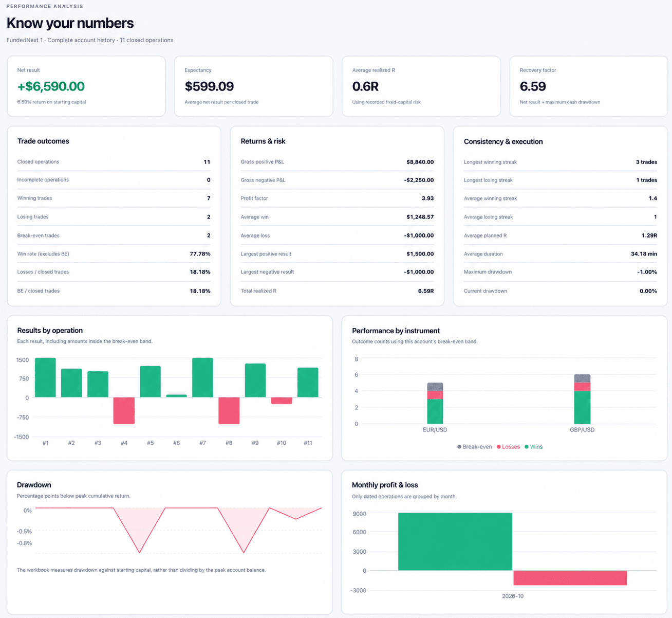The height and width of the screenshot is (618, 672).
Task: Click the Closed operations count 11
Action: point(207,162)
